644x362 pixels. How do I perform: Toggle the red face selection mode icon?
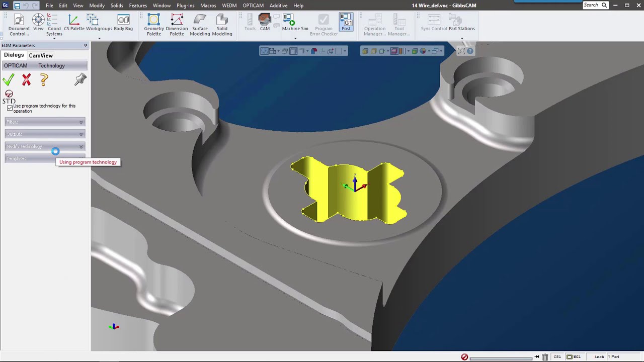click(314, 51)
